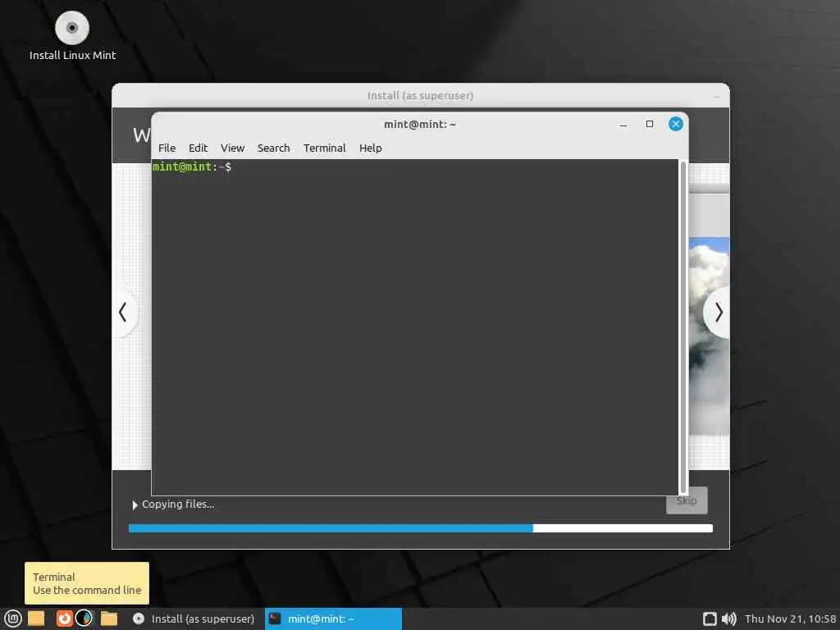This screenshot has height=630, width=840.
Task: Switch to Install (as superuser) taskbar item
Action: pos(194,619)
